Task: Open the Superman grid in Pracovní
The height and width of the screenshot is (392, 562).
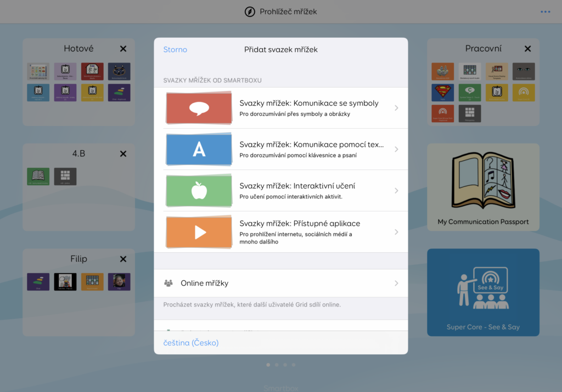Action: [442, 92]
